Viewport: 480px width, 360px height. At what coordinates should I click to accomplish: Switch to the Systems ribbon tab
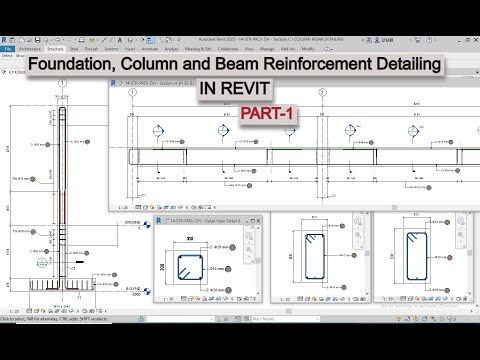111,49
